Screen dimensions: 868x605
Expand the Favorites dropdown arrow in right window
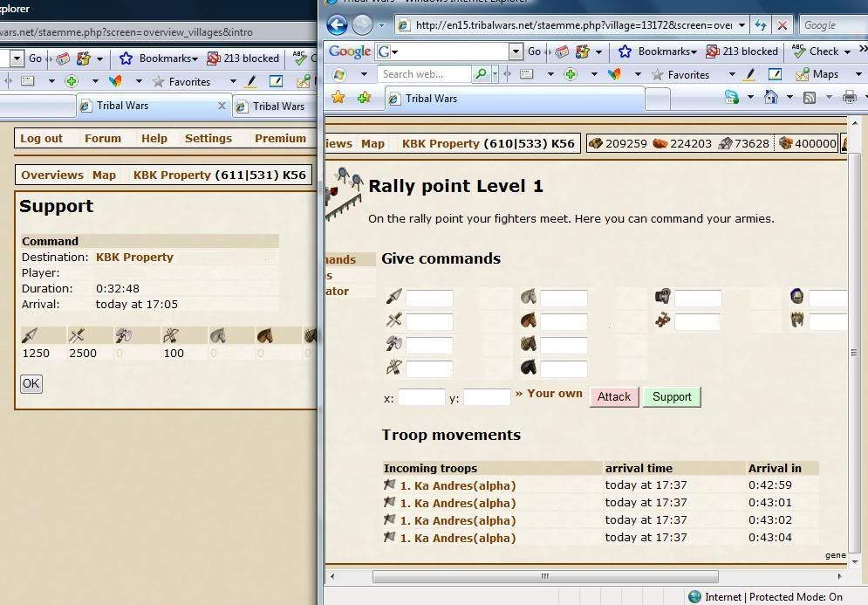pos(732,74)
